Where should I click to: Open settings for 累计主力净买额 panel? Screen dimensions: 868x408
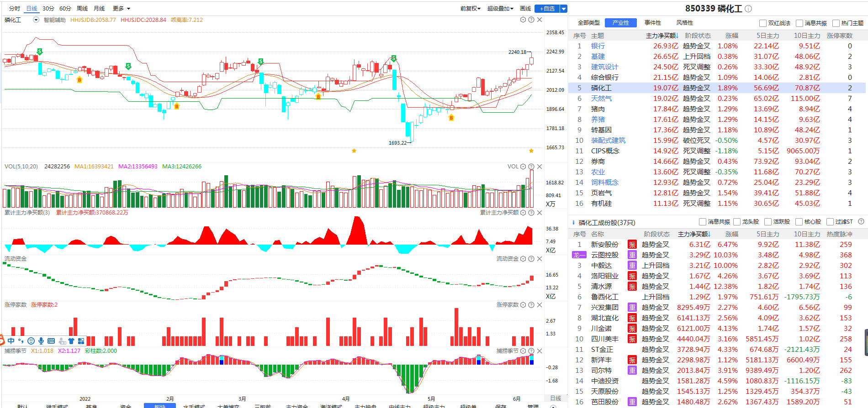point(523,213)
